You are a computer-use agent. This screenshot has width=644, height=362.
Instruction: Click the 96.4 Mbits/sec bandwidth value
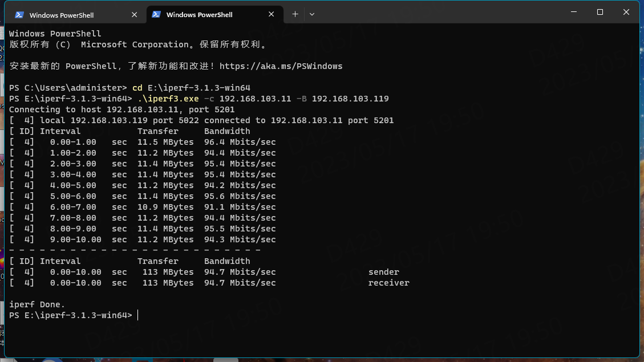240,142
